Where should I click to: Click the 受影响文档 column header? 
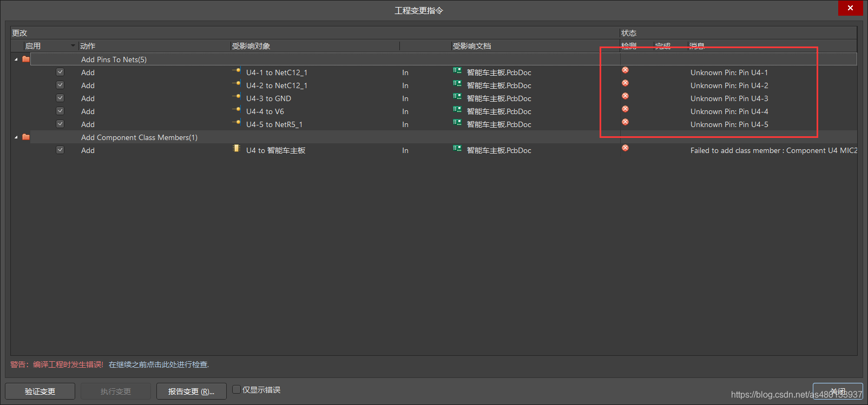pos(472,46)
